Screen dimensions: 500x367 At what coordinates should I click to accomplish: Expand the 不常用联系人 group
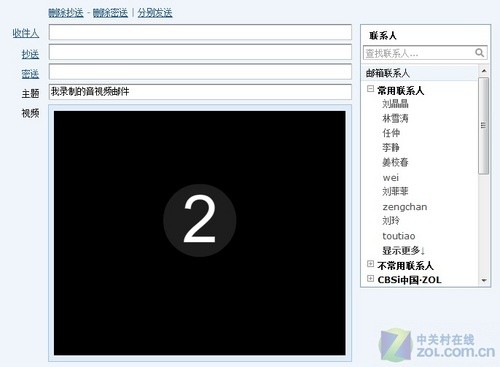370,264
